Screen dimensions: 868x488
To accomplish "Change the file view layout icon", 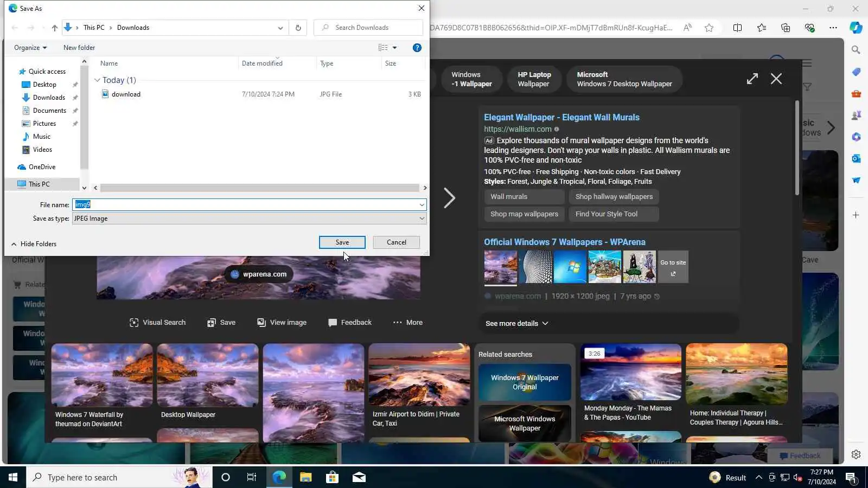I will coord(383,48).
